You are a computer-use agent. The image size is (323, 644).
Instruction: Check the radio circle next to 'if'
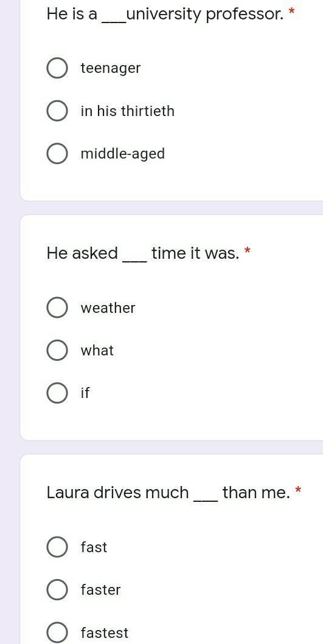click(x=57, y=393)
